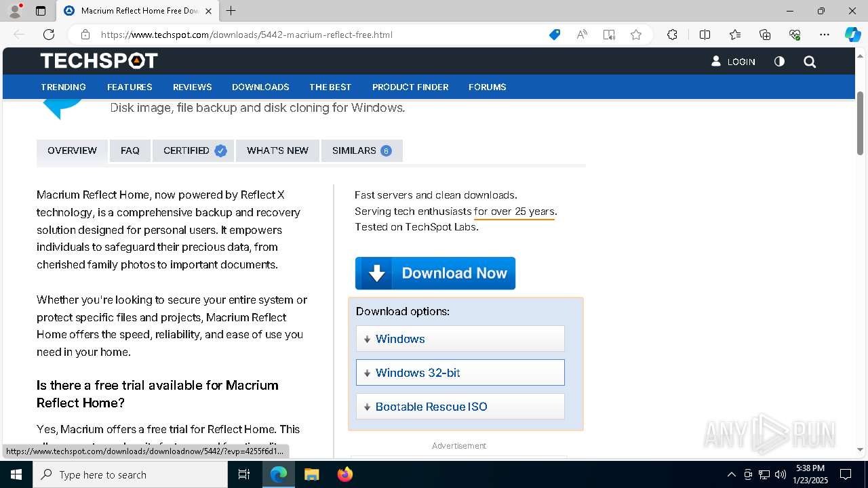The width and height of the screenshot is (868, 488).
Task: Show hidden system tray icons chevron
Action: [x=731, y=474]
